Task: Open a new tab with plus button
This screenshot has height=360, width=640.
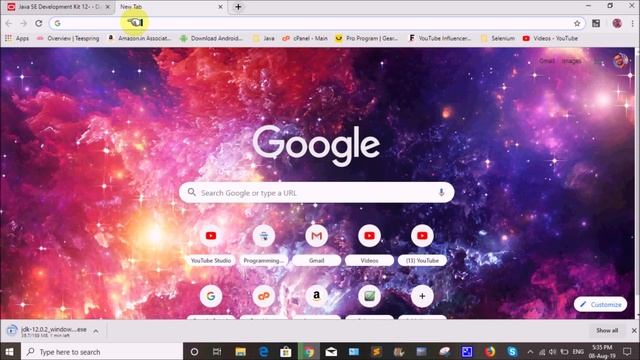Action: click(238, 7)
